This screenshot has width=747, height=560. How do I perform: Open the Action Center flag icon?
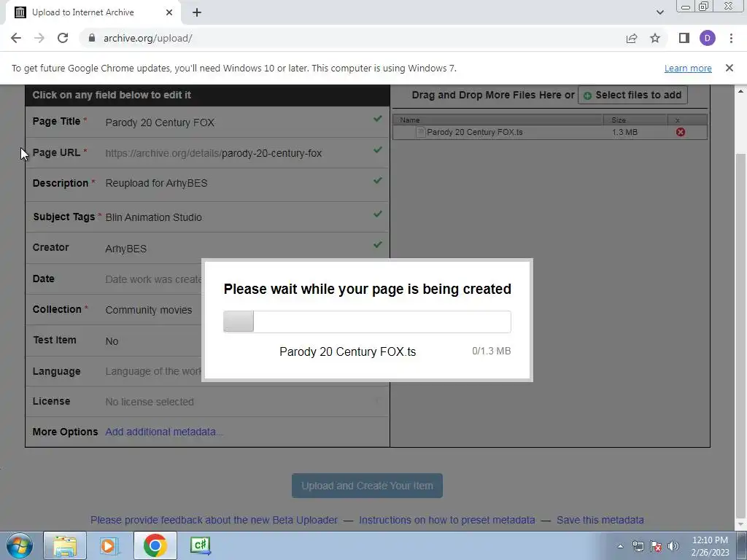pos(656,547)
